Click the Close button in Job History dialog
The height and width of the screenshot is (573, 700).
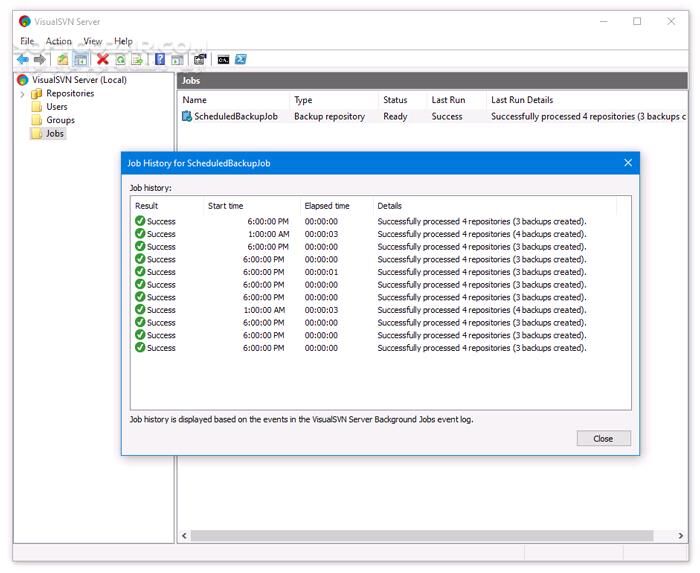(604, 439)
